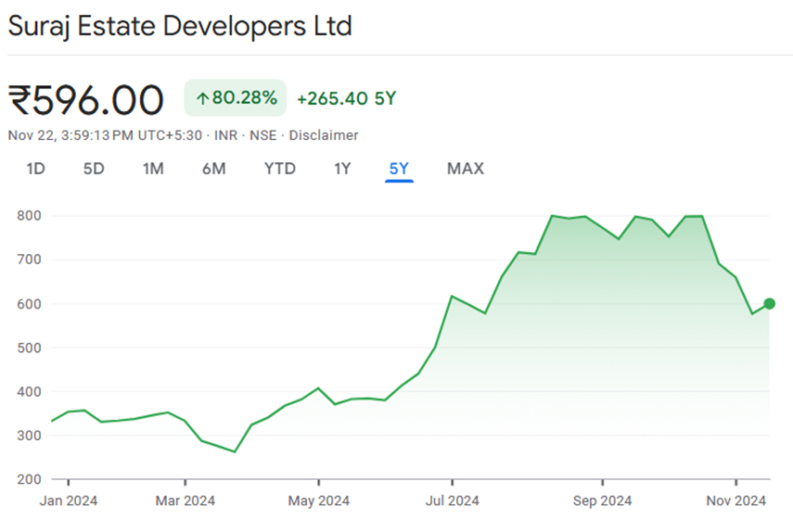Image resolution: width=793 pixels, height=532 pixels.
Task: Click the 80.28% gain badge
Action: [x=236, y=98]
